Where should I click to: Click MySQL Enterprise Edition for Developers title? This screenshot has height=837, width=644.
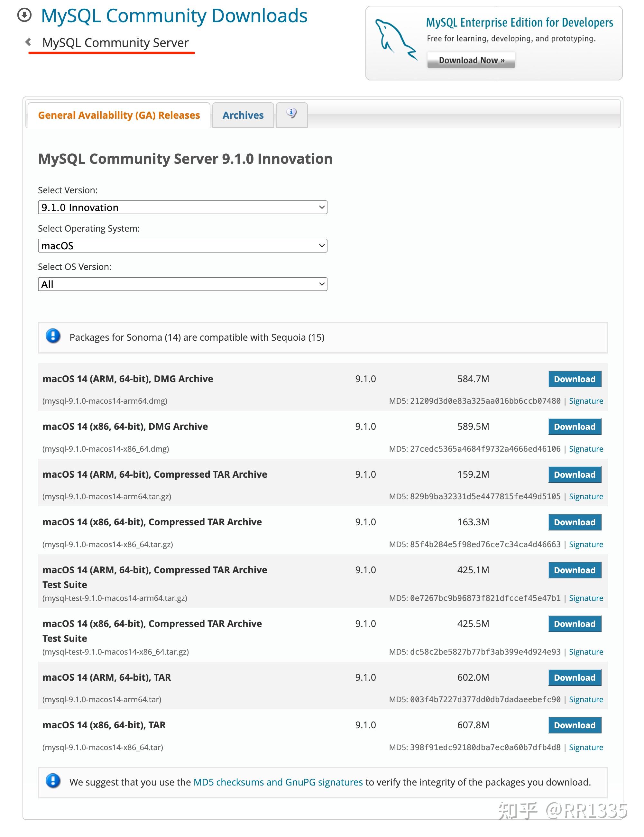point(519,23)
